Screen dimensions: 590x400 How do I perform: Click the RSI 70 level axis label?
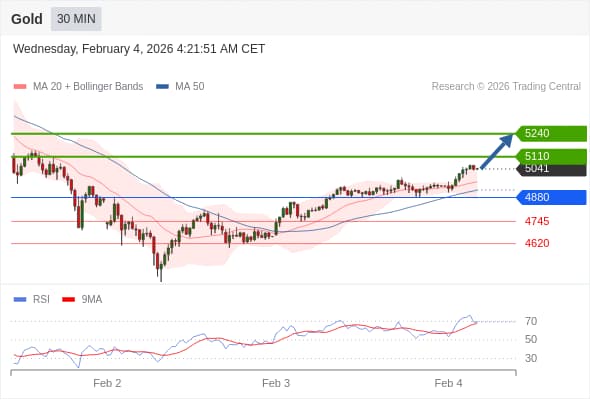coord(531,321)
